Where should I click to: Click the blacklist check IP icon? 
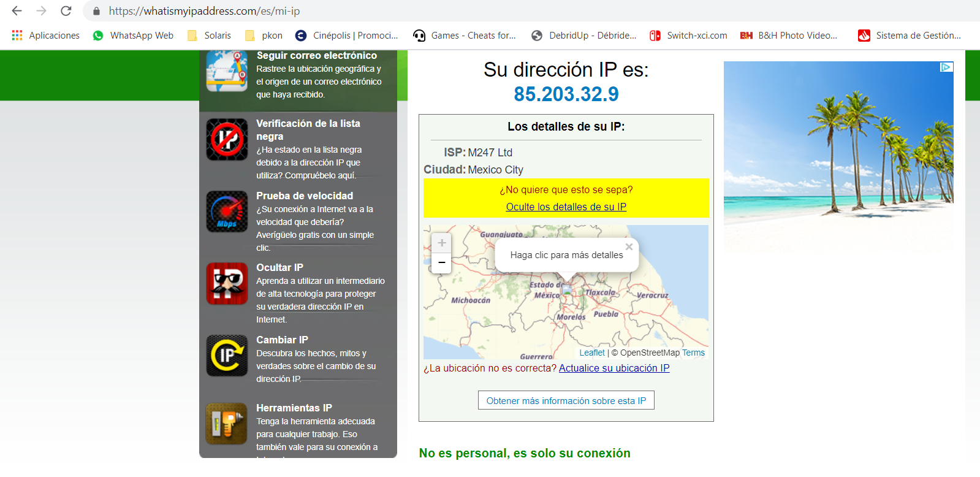click(227, 140)
